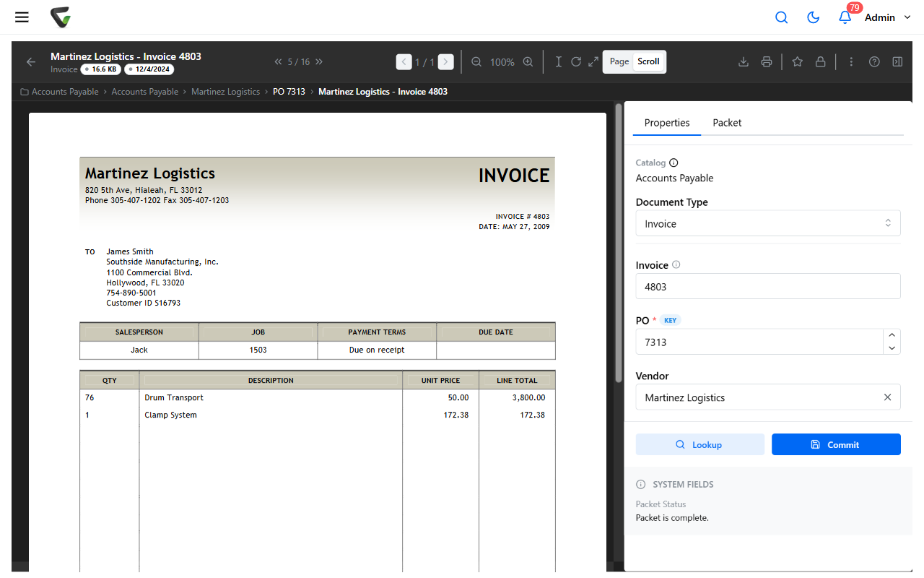Open the three-dot more options menu
924x578 pixels.
click(851, 62)
